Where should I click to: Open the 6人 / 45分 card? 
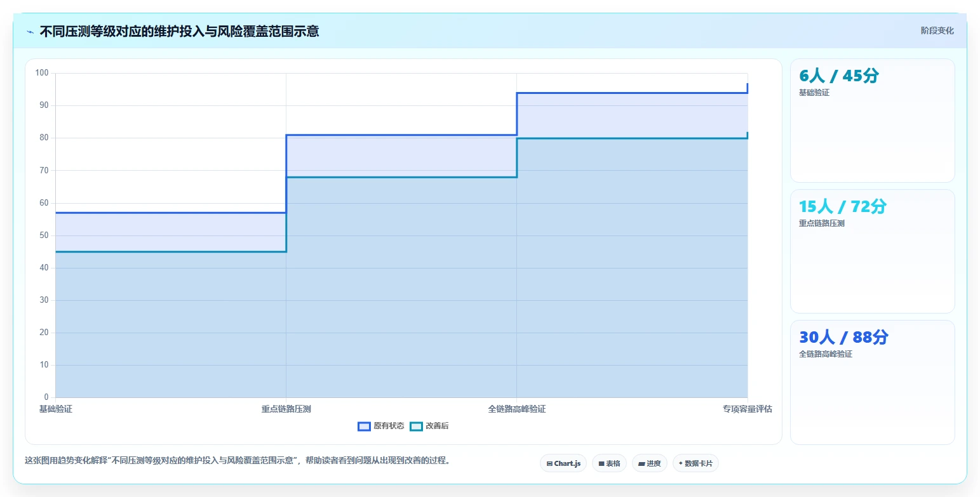coord(872,121)
